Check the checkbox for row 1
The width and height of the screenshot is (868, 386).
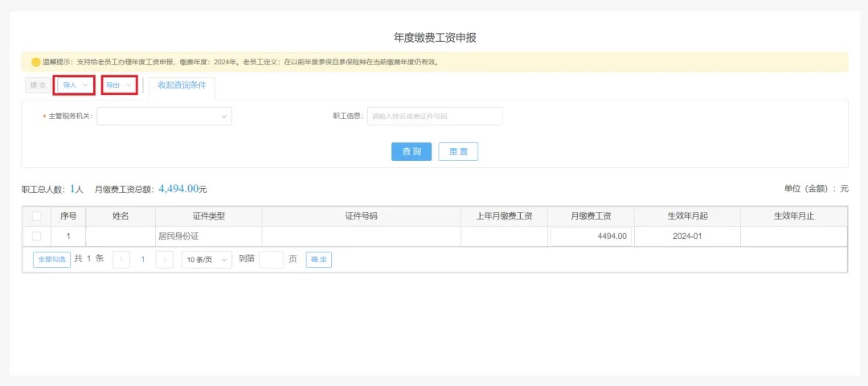tap(36, 236)
